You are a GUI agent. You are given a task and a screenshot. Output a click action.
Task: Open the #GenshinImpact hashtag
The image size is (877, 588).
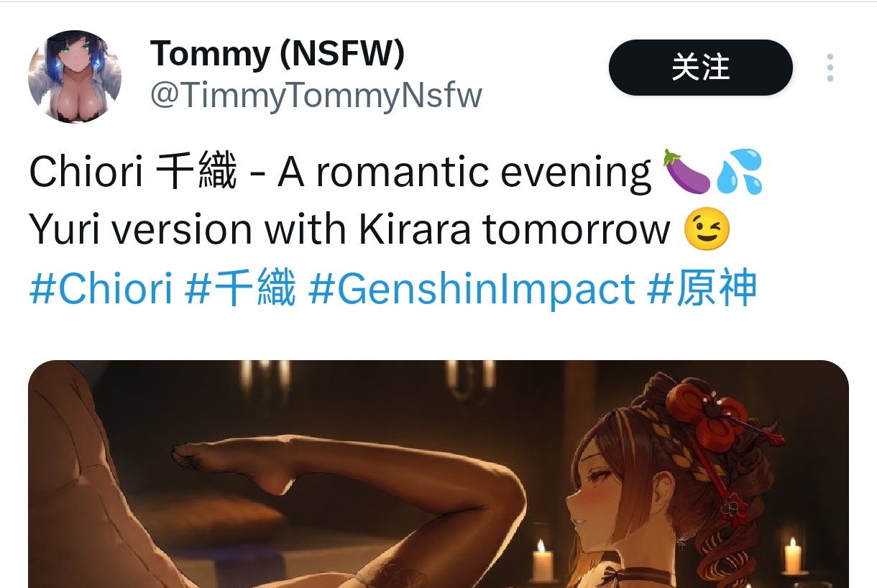pyautogui.click(x=472, y=289)
